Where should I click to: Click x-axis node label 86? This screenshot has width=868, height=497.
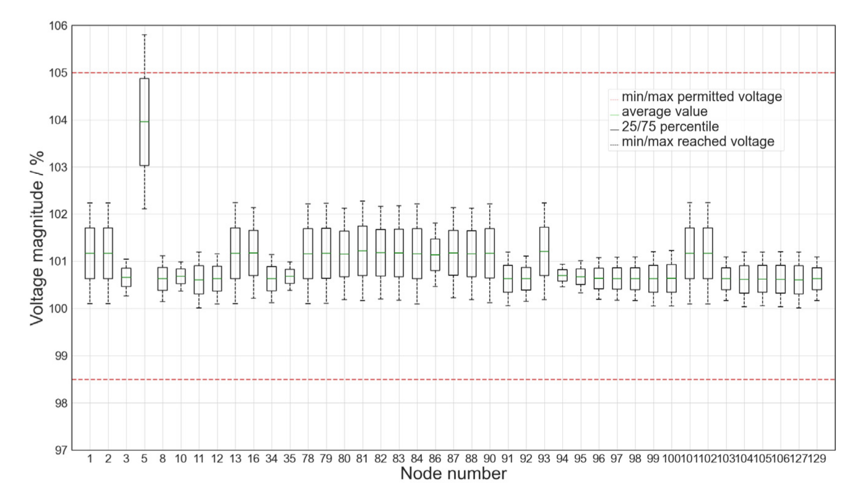point(436,459)
